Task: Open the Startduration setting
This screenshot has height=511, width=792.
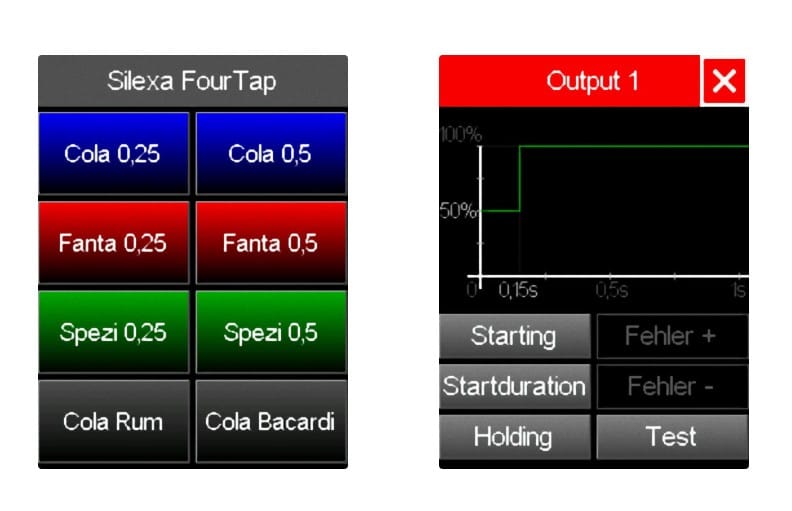Action: pyautogui.click(x=515, y=386)
